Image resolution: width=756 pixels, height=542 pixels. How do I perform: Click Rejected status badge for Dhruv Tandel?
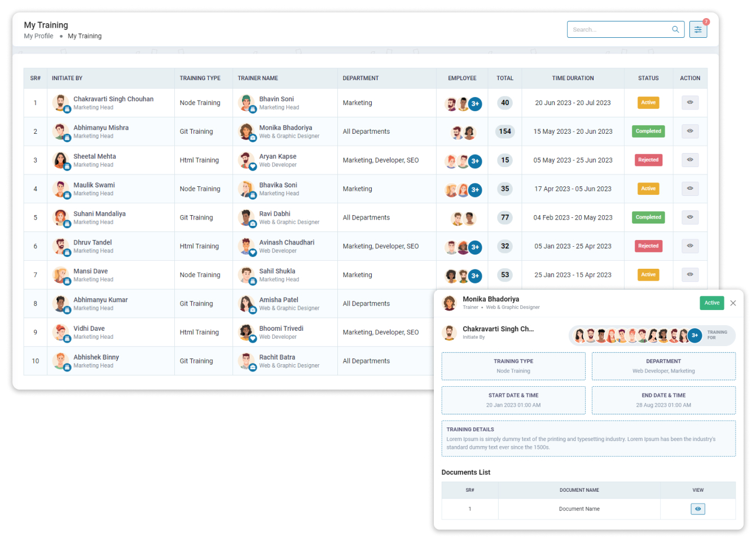(x=648, y=246)
